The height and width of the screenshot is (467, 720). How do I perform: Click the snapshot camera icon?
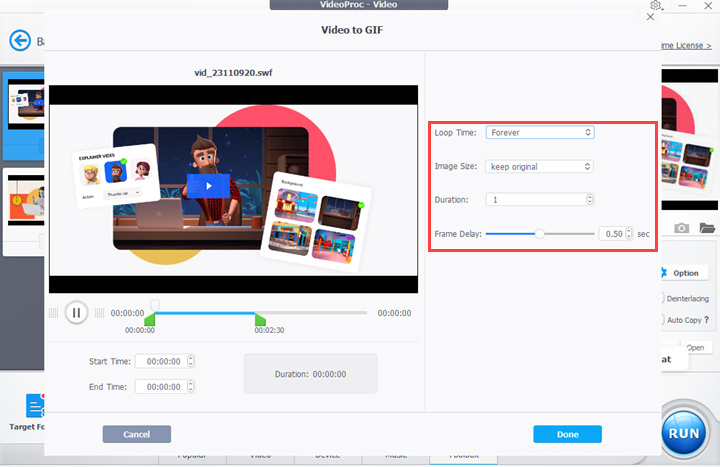point(681,228)
